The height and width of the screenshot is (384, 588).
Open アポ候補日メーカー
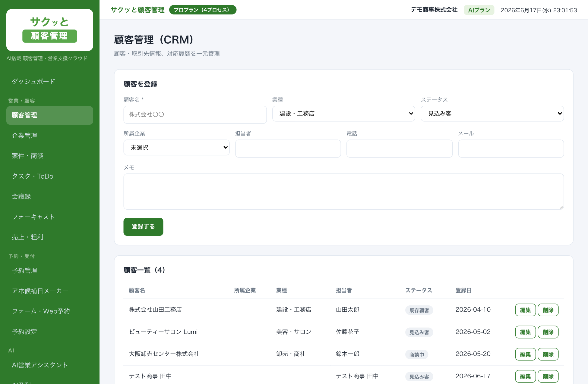[x=50, y=291]
